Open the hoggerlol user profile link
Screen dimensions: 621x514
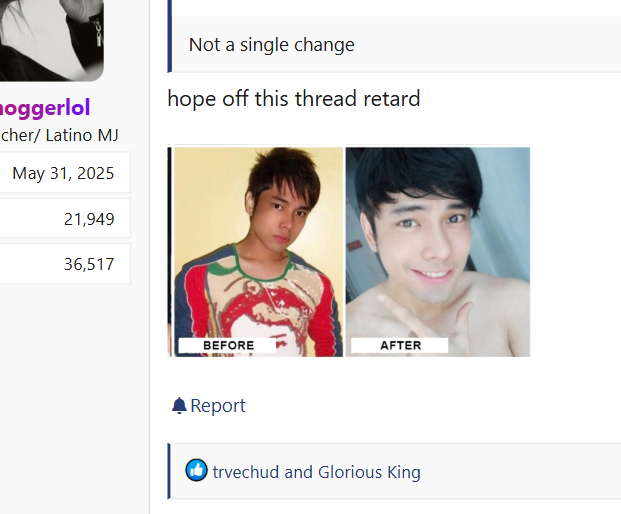44,107
